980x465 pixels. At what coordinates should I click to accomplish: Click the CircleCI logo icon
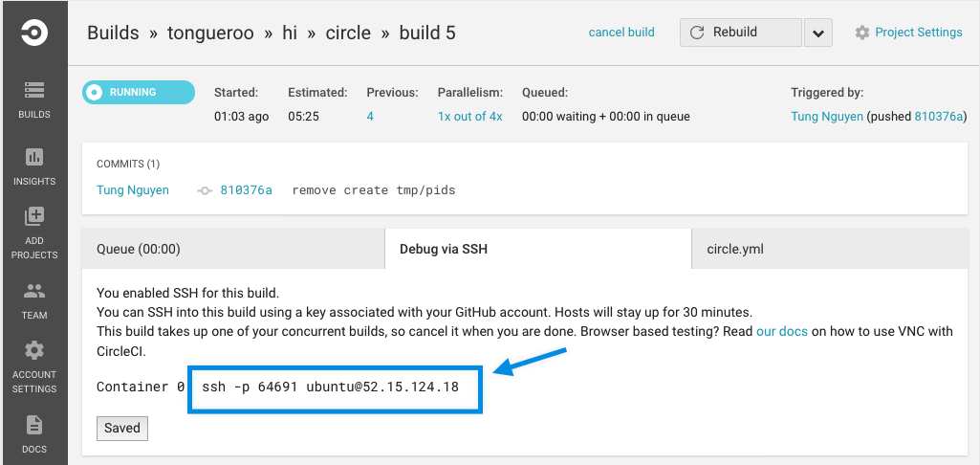point(33,33)
